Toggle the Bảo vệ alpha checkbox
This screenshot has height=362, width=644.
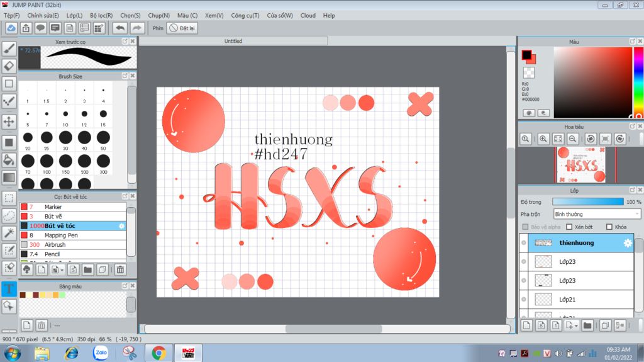525,227
